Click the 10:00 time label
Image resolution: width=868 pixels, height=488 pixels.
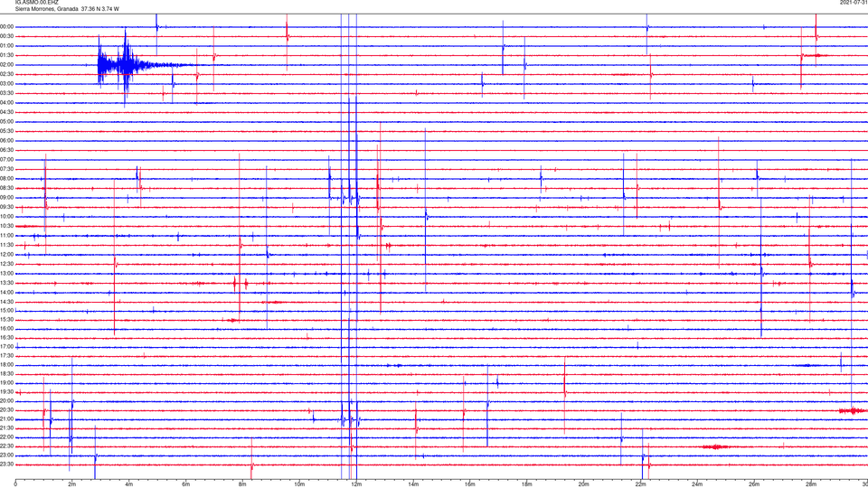point(6,216)
